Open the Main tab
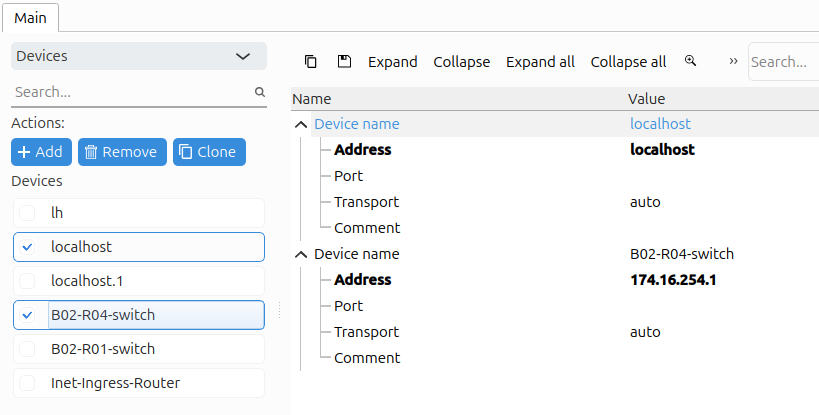The height and width of the screenshot is (415, 819). pyautogui.click(x=30, y=18)
